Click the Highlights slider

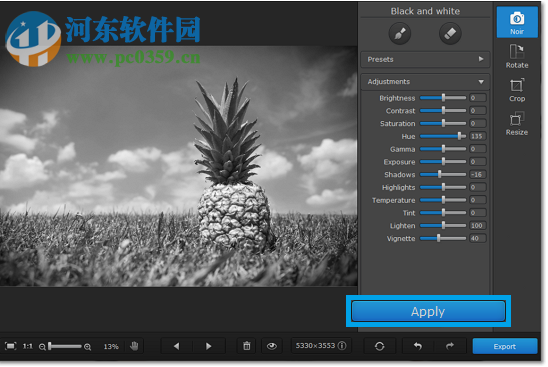tap(443, 187)
